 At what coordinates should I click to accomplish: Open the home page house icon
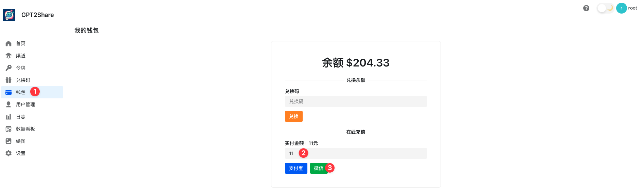8,43
